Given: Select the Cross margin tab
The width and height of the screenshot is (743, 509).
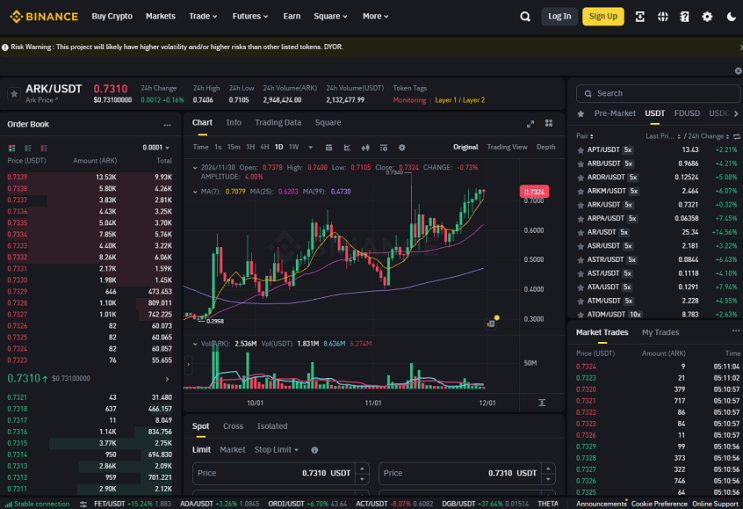Looking at the screenshot, I should (x=233, y=427).
